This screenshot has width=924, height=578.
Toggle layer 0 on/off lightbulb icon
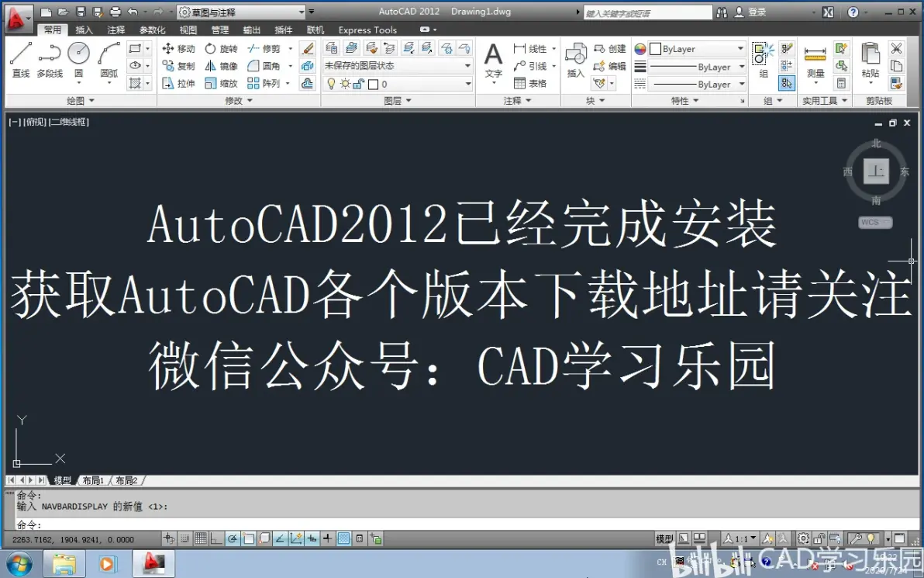coord(331,84)
